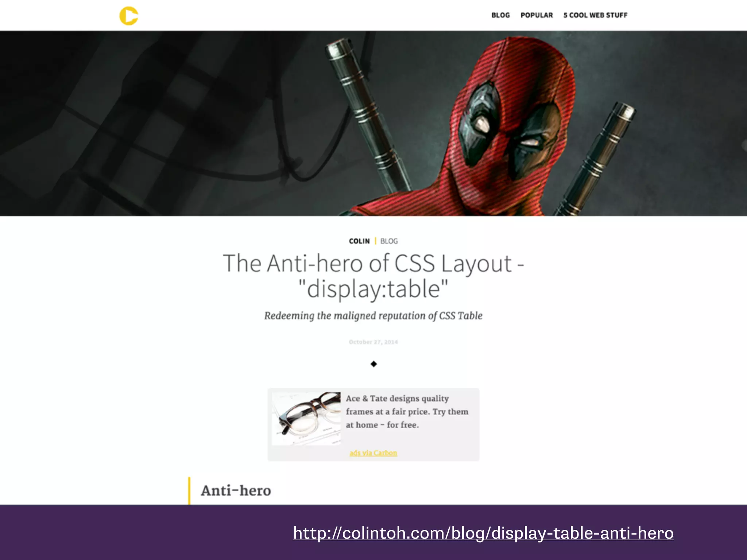Click the COLIN author link
Image resolution: width=747 pixels, height=560 pixels.
click(x=359, y=241)
